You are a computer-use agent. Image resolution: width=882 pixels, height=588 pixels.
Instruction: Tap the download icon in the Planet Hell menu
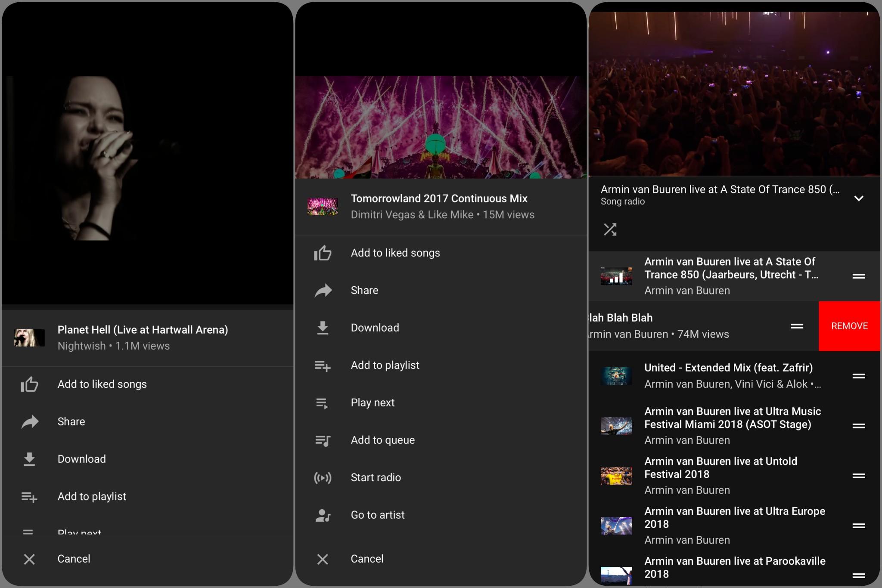tap(29, 459)
